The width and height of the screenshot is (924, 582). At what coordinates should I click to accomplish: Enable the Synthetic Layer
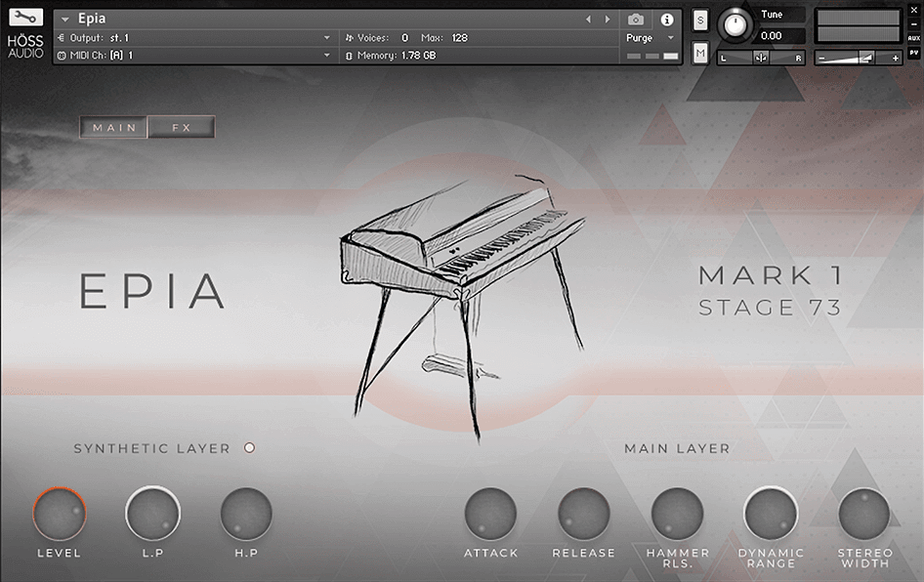[249, 448]
